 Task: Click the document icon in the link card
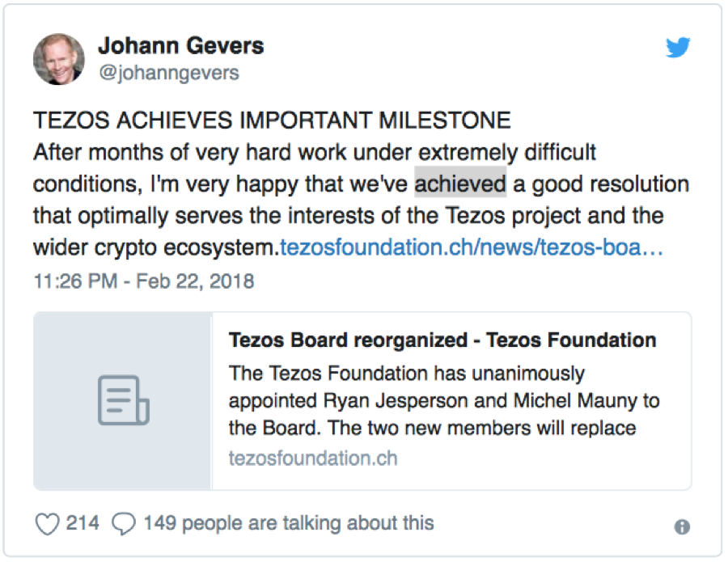tap(122, 400)
